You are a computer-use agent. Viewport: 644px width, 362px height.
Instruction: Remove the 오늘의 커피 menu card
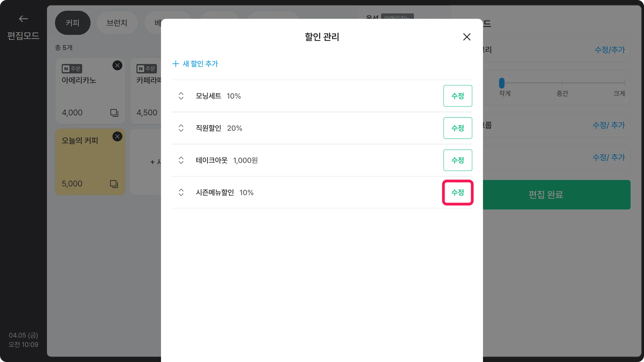click(x=117, y=136)
